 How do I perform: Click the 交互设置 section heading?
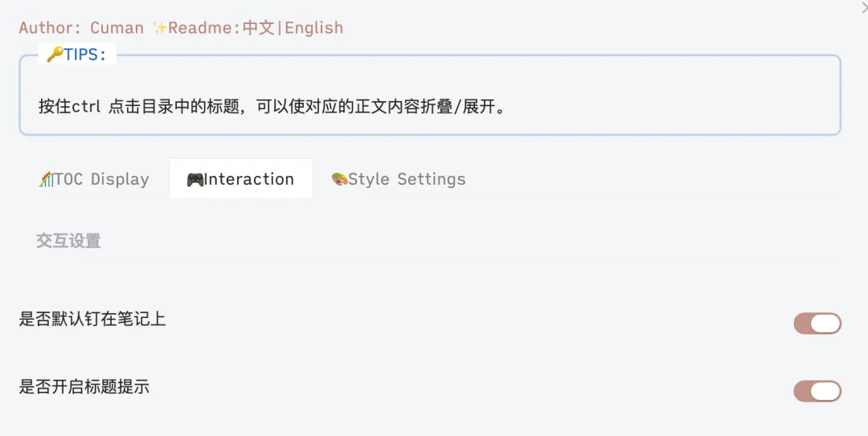[x=68, y=241]
